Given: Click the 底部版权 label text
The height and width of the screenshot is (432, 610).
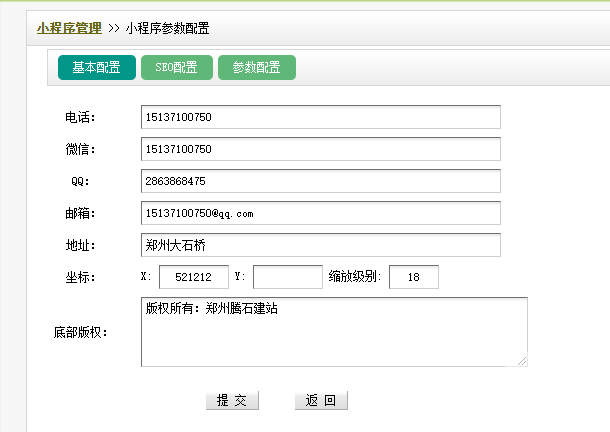Looking at the screenshot, I should (80, 332).
